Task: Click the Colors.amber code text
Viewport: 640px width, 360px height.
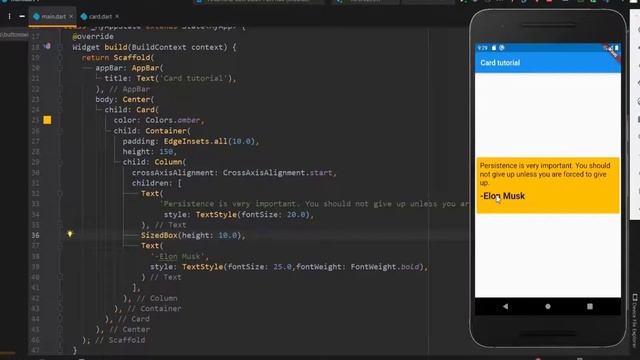Action: [x=173, y=120]
